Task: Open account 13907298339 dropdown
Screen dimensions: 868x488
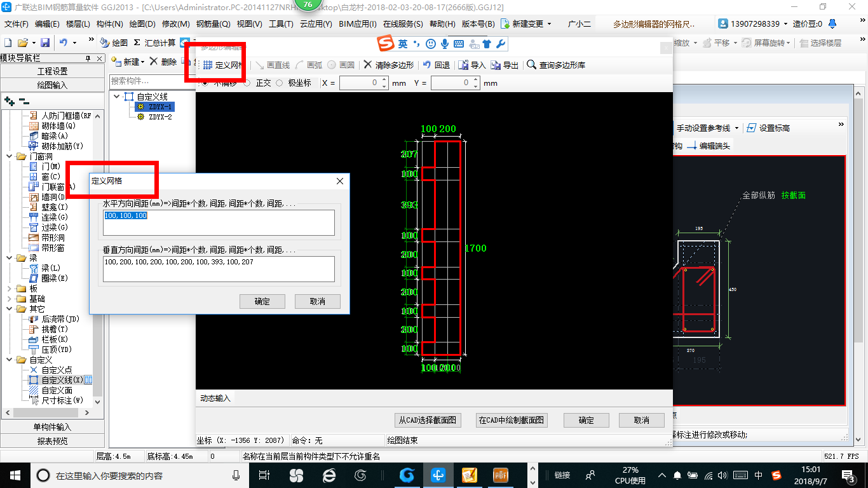Action: pos(786,24)
